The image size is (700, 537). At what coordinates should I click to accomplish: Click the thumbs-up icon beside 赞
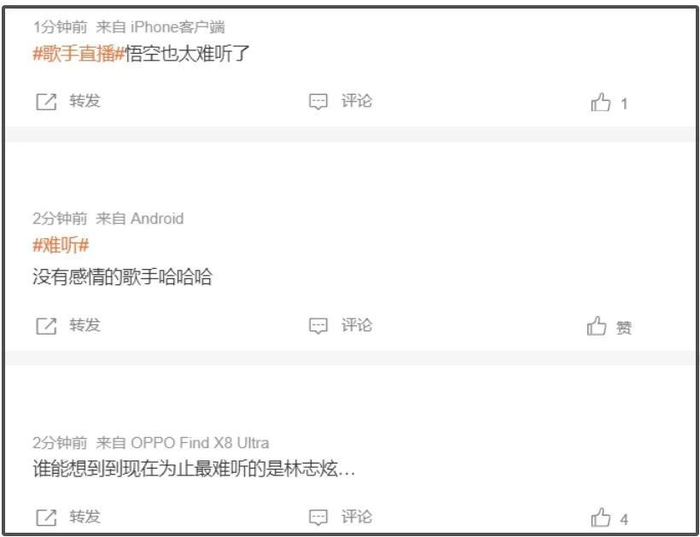click(596, 326)
